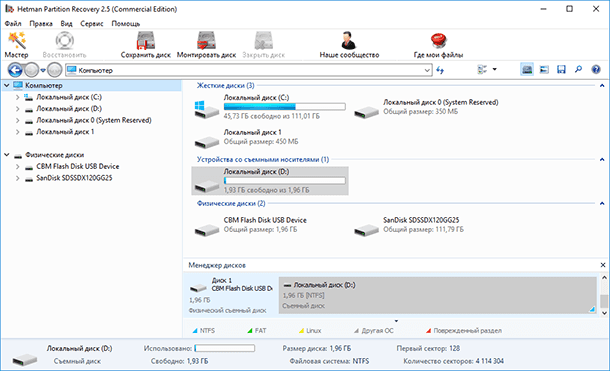Collapse Устройства со съемными носителями group

(x=602, y=159)
